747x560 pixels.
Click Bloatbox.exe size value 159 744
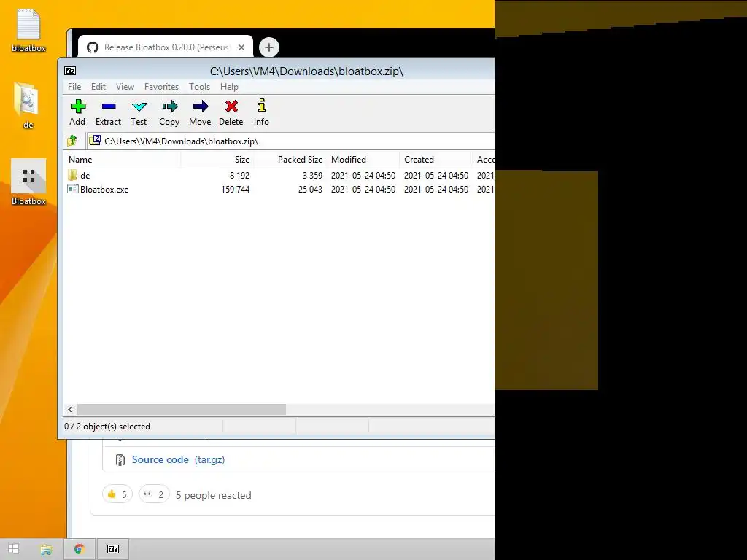coord(236,189)
